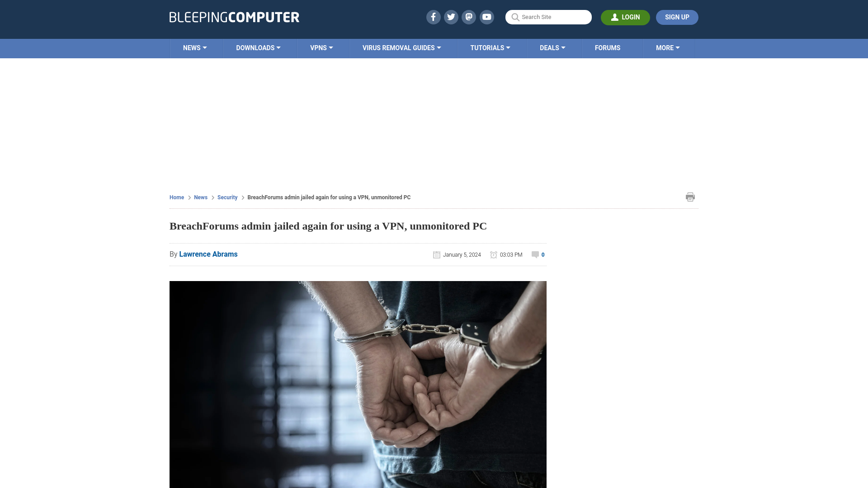This screenshot has height=488, width=868.
Task: Click the print icon for article
Action: 690,197
